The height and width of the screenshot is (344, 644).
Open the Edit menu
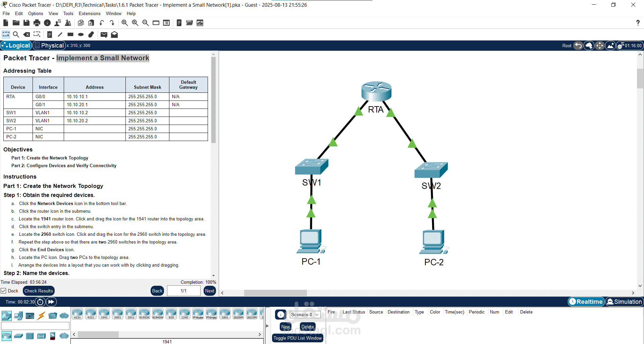pos(19,13)
